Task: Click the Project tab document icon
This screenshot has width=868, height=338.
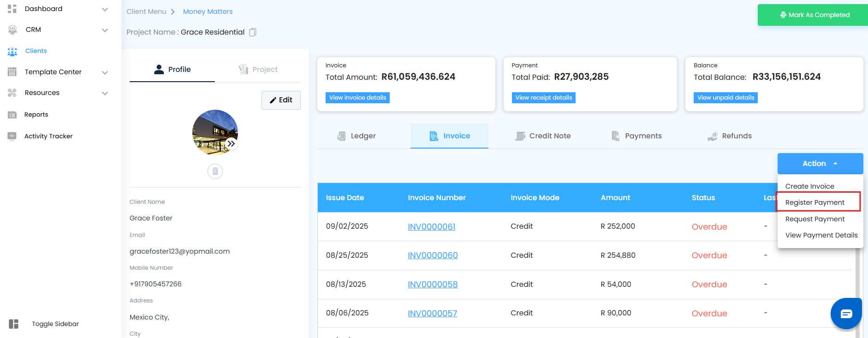Action: pos(244,69)
